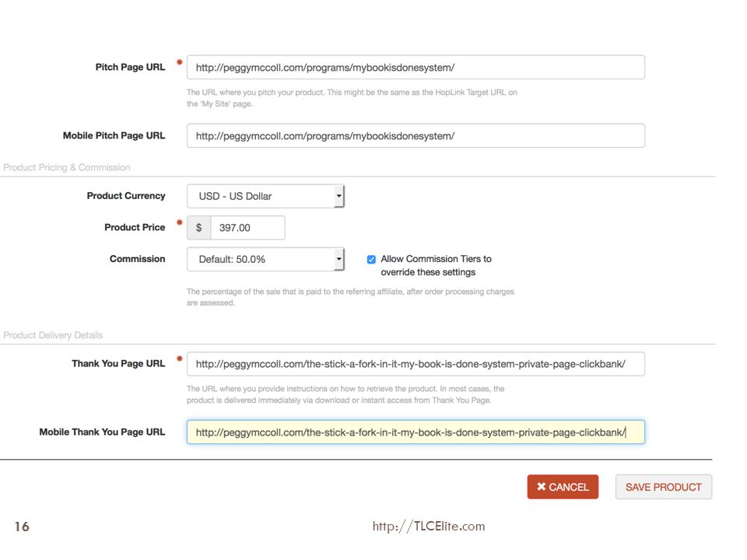Focus the Product Price amount field
The width and height of the screenshot is (747, 560).
tap(247, 228)
